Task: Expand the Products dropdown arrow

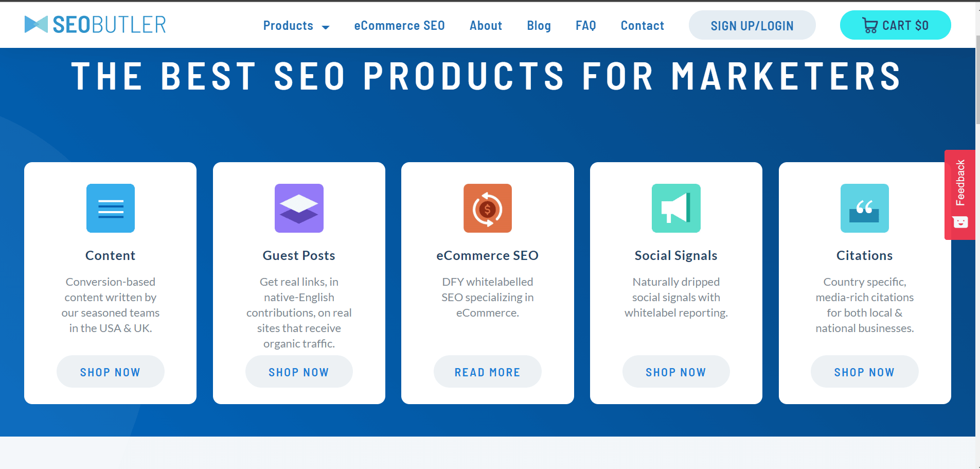Action: [326, 27]
